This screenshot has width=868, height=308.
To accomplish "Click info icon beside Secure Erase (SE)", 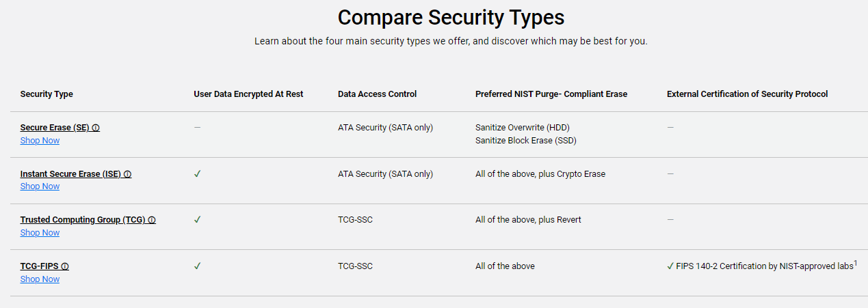I will (x=96, y=128).
